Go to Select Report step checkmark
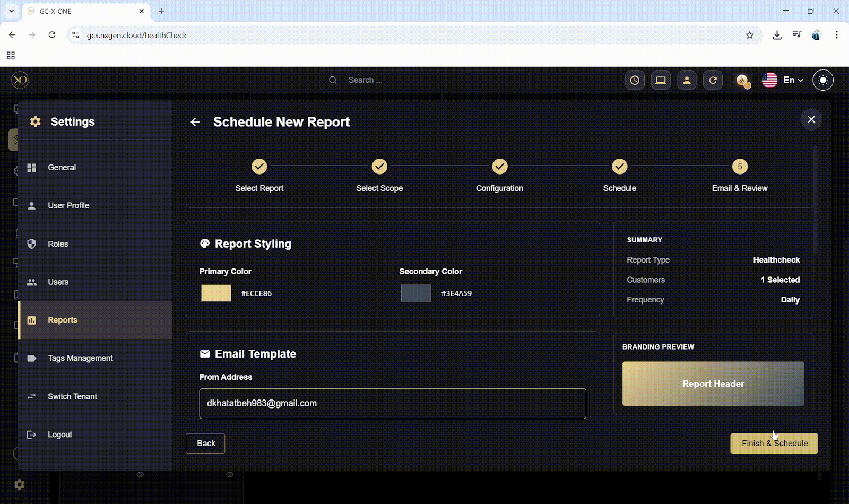This screenshot has height=504, width=849. point(259,167)
